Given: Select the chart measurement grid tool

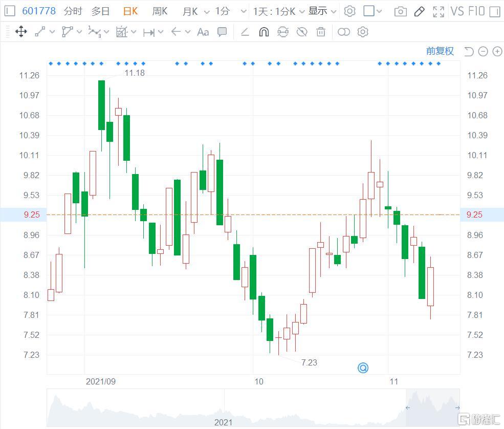Looking at the screenshot, I should 122,32.
